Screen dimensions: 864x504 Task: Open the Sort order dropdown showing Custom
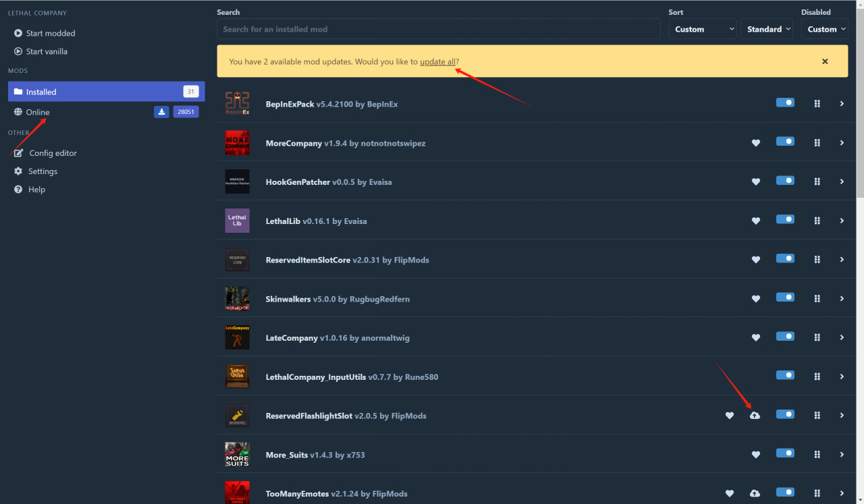[703, 29]
